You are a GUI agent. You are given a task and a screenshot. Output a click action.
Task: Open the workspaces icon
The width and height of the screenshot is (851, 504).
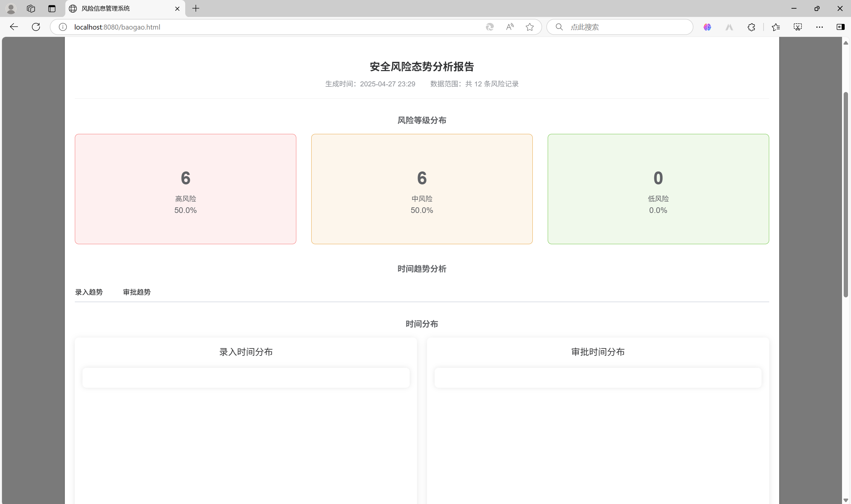click(x=31, y=9)
